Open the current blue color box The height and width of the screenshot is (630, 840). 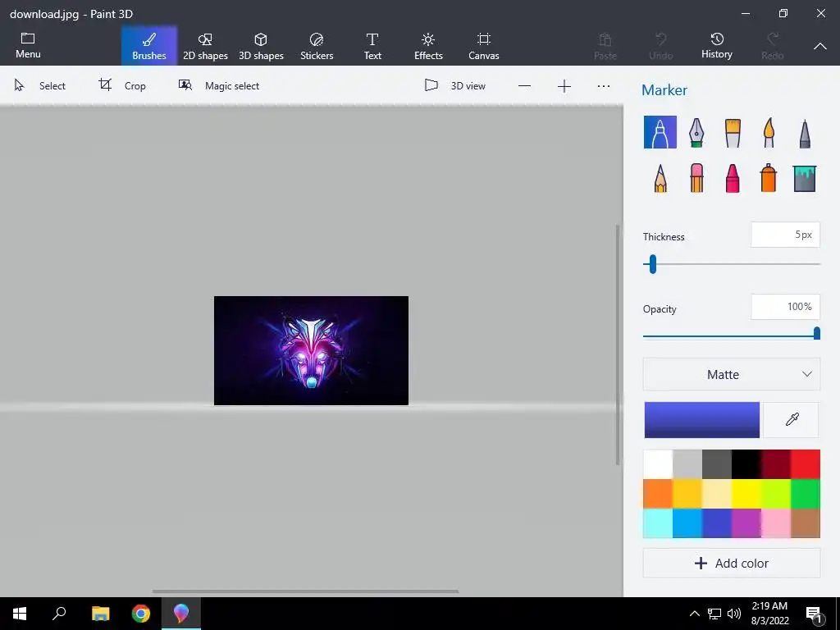[702, 420]
